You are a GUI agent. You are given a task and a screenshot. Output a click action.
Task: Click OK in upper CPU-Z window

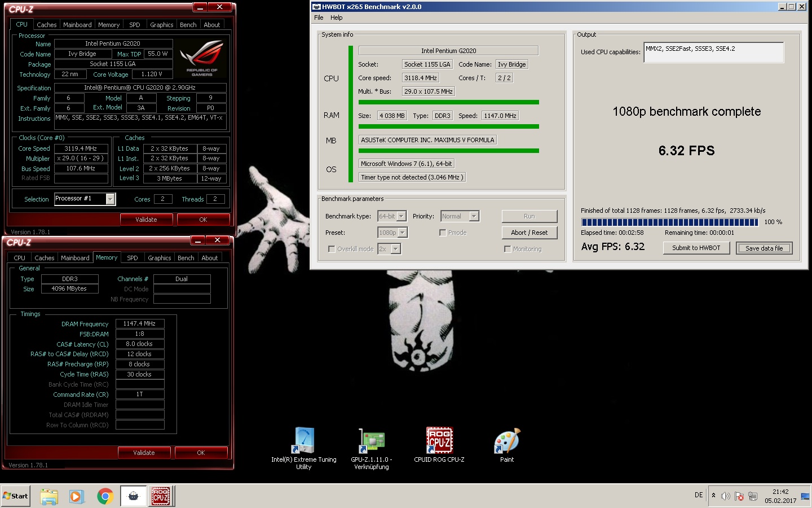tap(203, 220)
